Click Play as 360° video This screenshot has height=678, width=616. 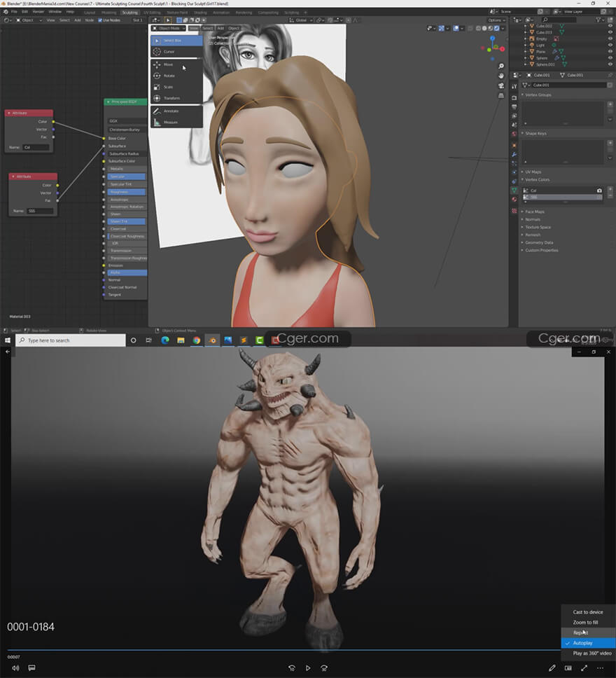[588, 653]
